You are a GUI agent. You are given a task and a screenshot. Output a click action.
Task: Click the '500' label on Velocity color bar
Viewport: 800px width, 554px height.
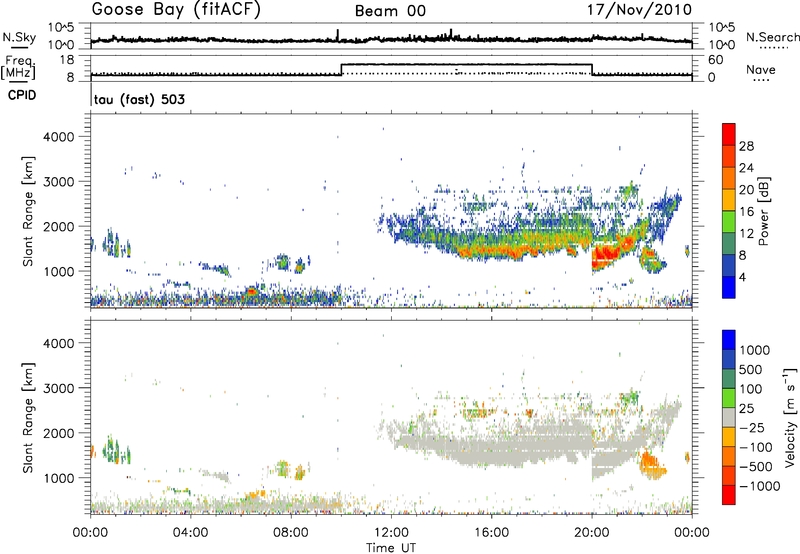click(751, 370)
